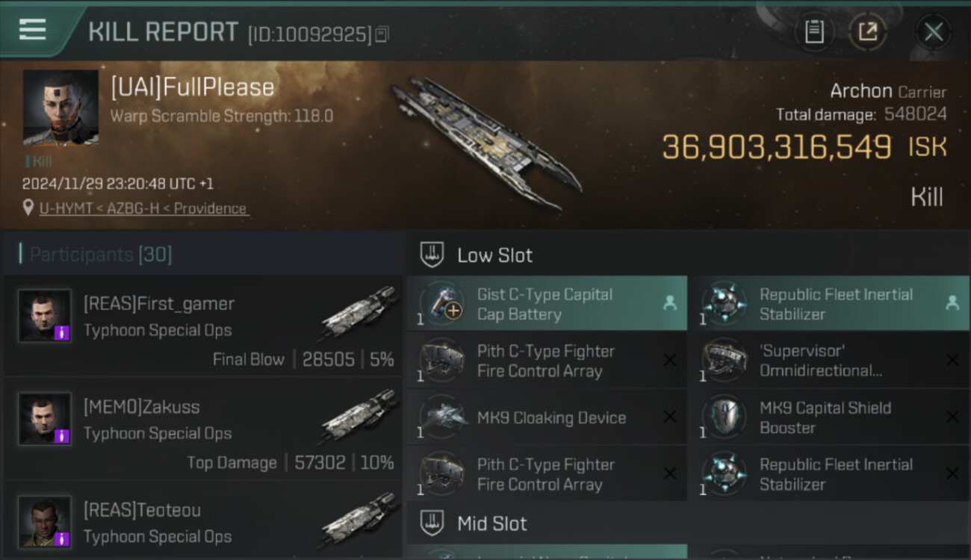Open the U-HYMT location link
Screen dimensions: 971x560
(143, 209)
